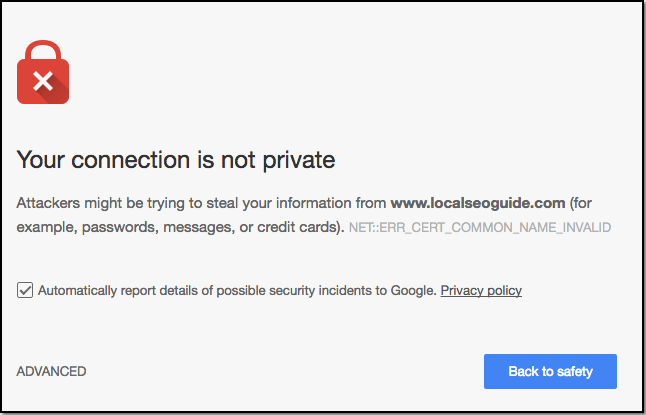The height and width of the screenshot is (415, 646).
Task: Click the NET::ERR_CERT_COMMON_NAME_INVALID error code
Action: click(x=479, y=228)
